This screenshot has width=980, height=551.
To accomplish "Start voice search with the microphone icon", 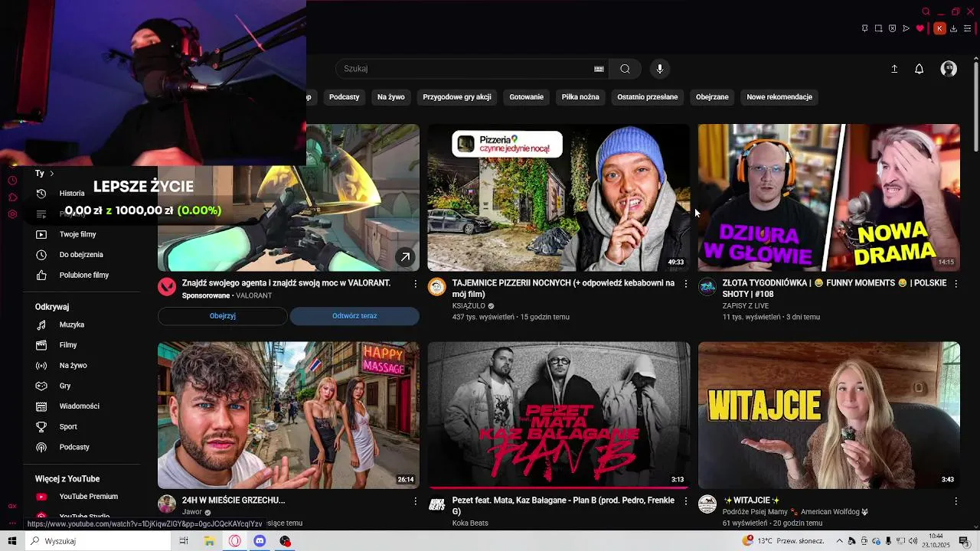I will click(660, 69).
